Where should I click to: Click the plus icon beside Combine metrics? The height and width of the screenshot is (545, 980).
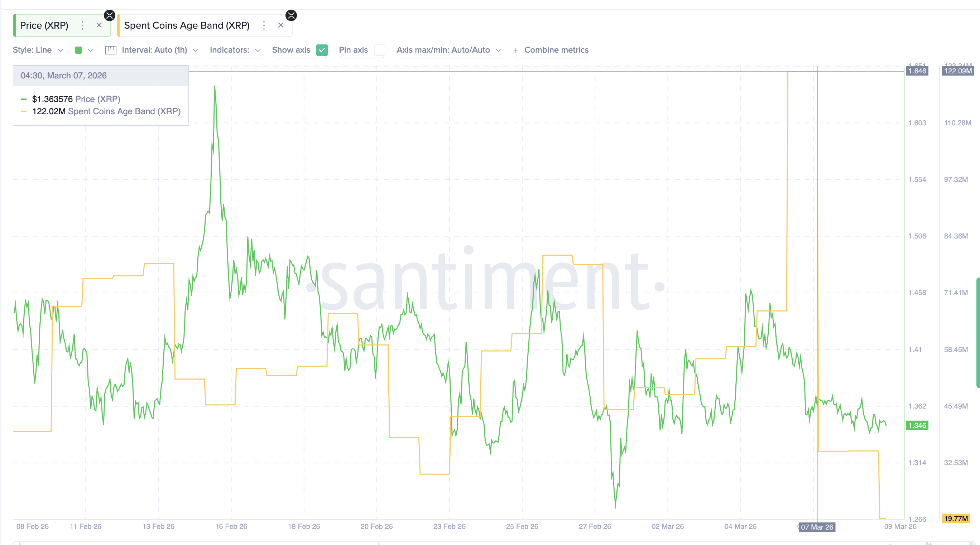(x=516, y=50)
